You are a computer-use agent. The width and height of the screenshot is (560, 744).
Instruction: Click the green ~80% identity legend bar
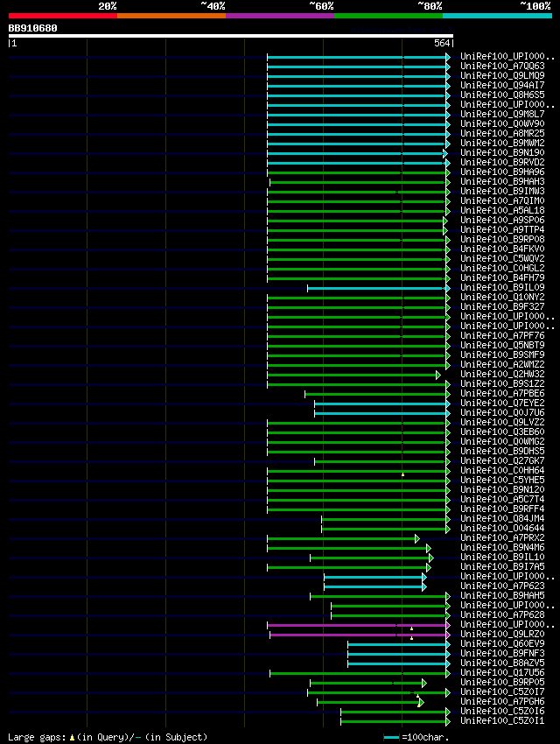coord(388,16)
